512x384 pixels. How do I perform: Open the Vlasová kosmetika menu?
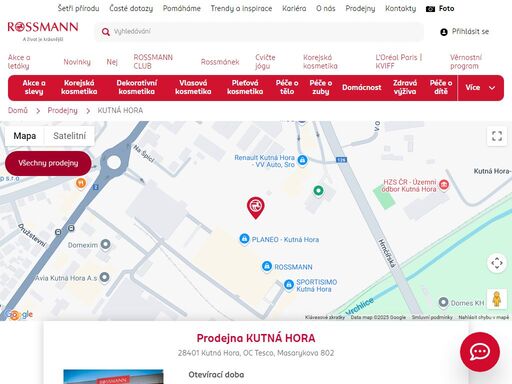(193, 87)
